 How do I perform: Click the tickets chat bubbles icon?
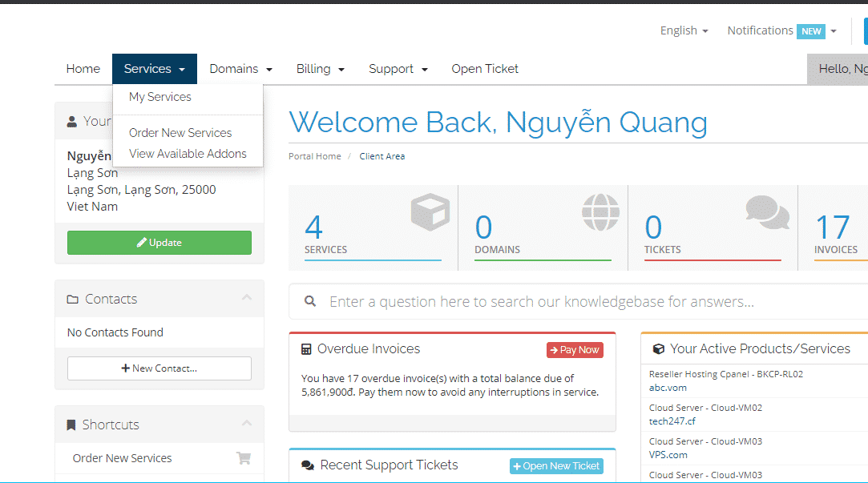767,211
